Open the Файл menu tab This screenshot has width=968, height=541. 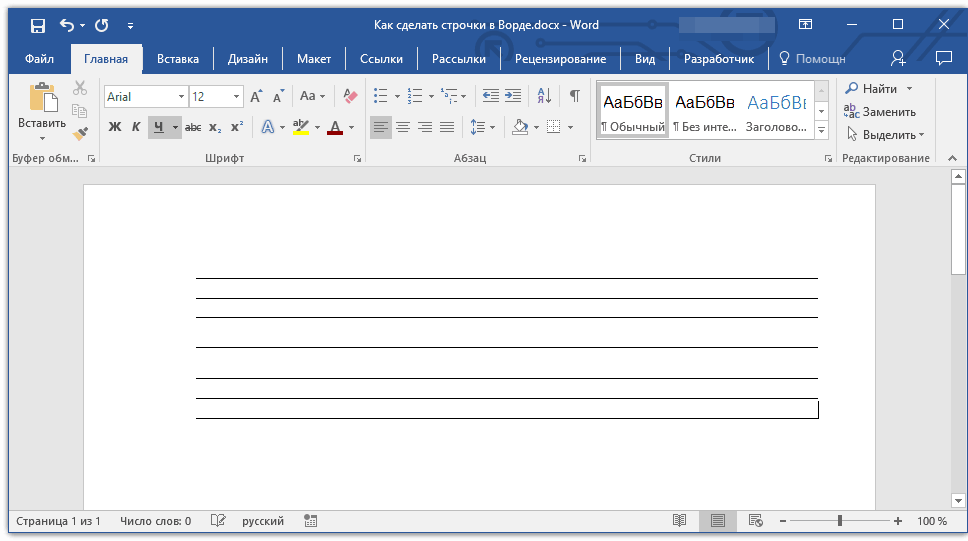40,59
